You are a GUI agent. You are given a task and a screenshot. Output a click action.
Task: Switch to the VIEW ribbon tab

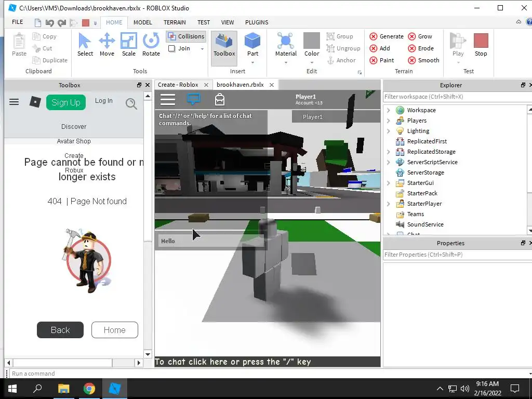[x=228, y=22]
